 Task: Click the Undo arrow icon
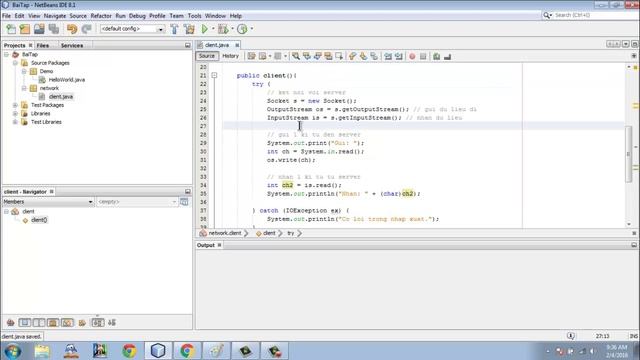72,29
